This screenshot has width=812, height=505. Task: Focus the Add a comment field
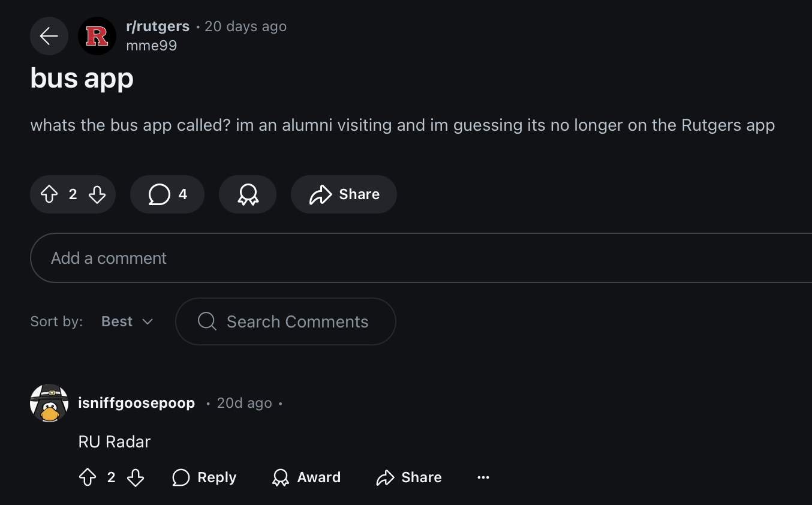point(420,258)
